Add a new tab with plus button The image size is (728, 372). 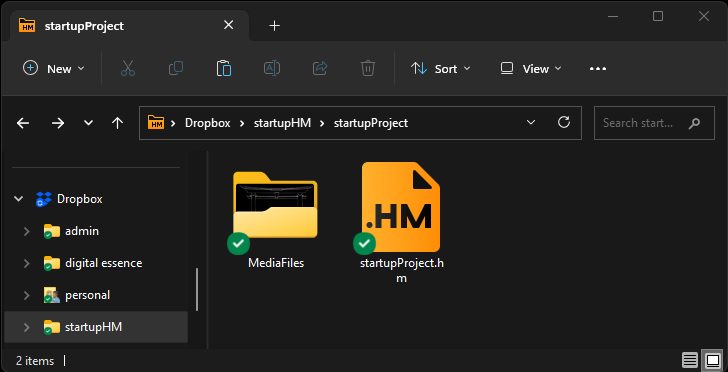[275, 26]
